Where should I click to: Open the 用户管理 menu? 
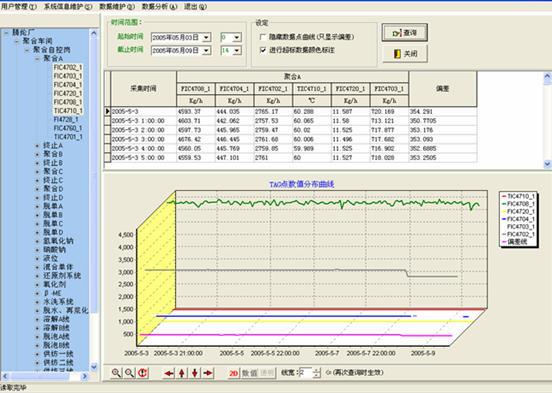click(x=19, y=6)
